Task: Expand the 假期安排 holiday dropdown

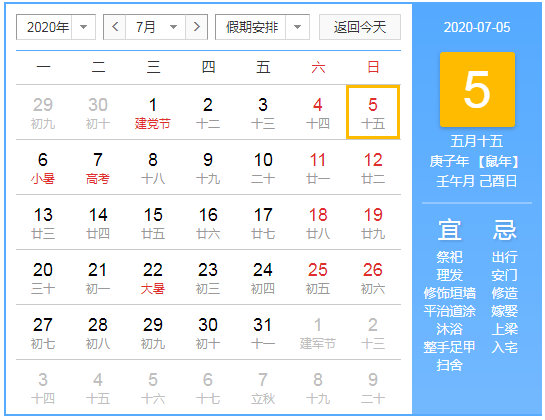Action: coord(262,27)
